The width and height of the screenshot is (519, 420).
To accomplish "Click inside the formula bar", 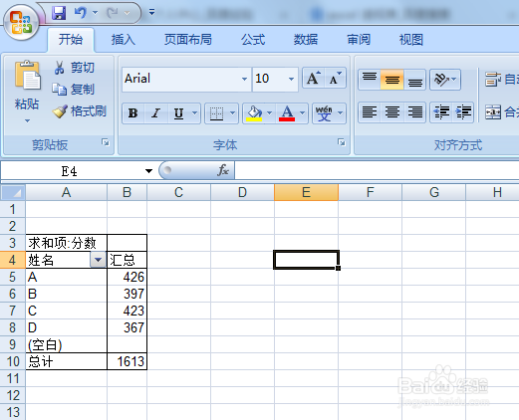I will pyautogui.click(x=377, y=170).
